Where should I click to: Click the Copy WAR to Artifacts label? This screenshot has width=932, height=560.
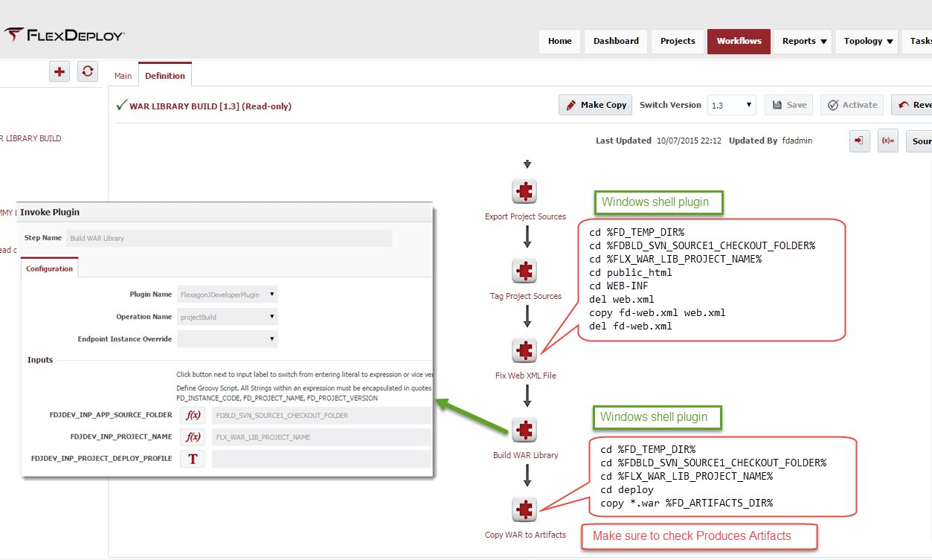[525, 535]
